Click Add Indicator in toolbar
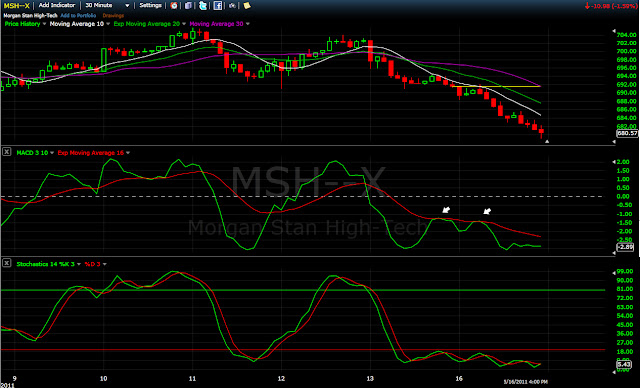The image size is (640, 388). [x=57, y=5]
